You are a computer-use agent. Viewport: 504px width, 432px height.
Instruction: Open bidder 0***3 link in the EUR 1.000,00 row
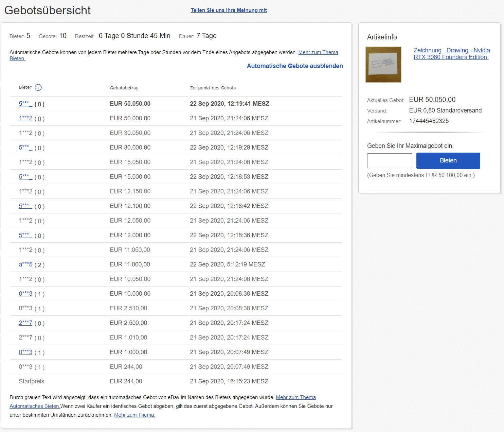[x=25, y=352]
